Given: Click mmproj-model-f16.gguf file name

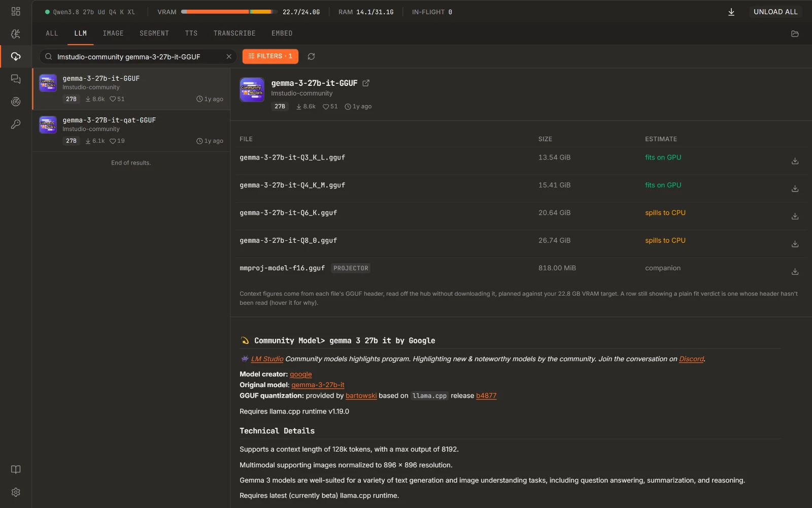Looking at the screenshot, I should [x=282, y=268].
